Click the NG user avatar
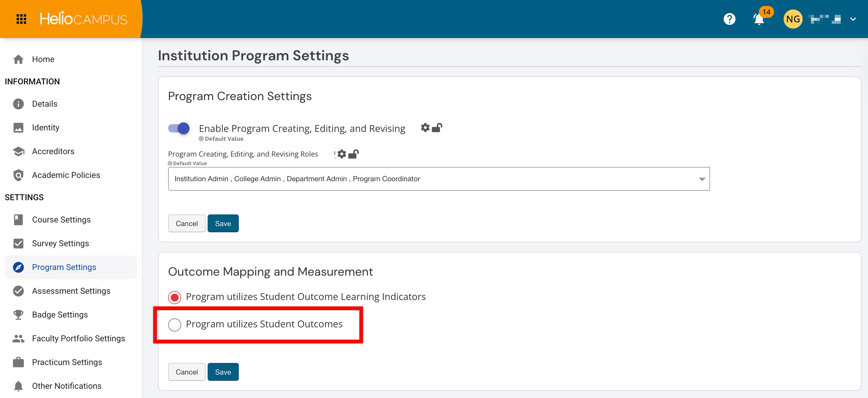The height and width of the screenshot is (398, 868). tap(793, 19)
